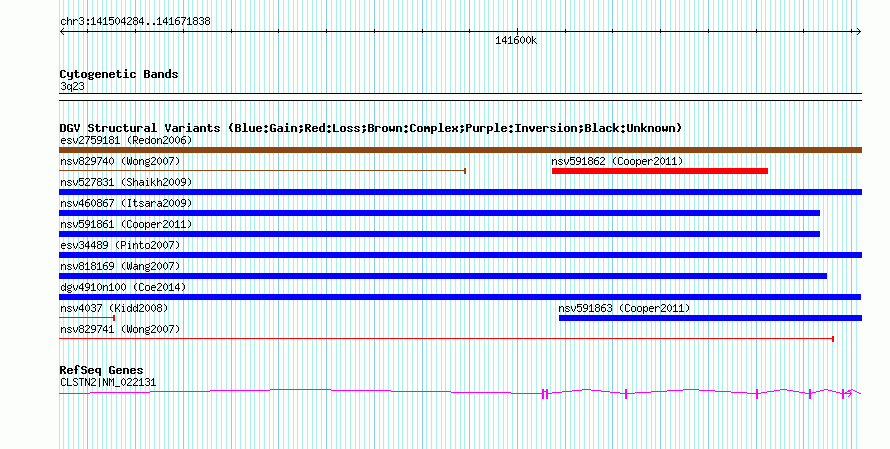Click the nsv818169 (Wang2007) label
The height and width of the screenshot is (449, 890).
point(120,266)
